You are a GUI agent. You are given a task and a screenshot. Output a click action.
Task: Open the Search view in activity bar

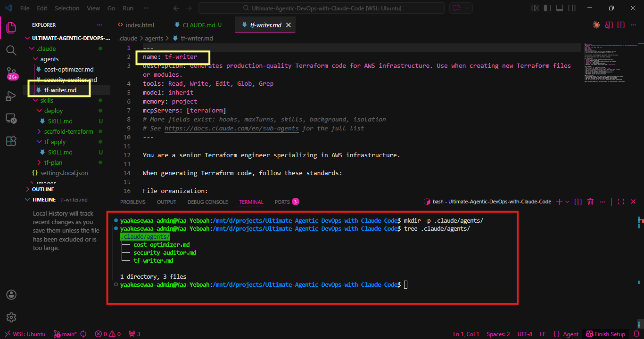click(11, 50)
